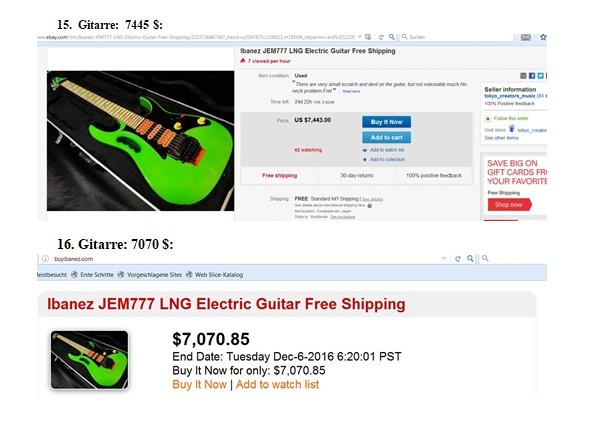Click the site info icon beside buyibanez.com
595x441 pixels.
(x=46, y=259)
